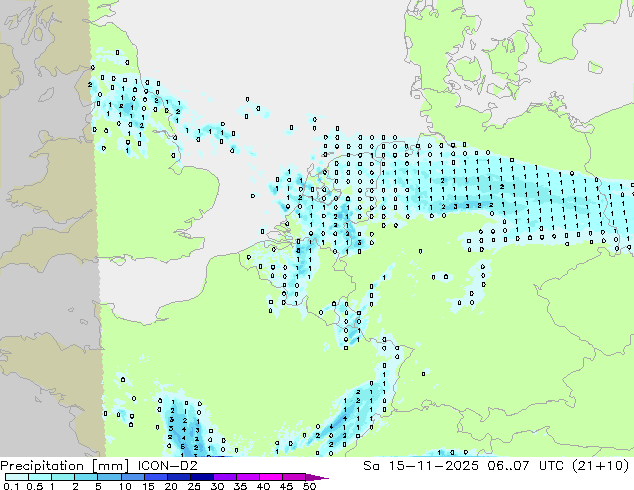Click the '(21+10)' forecast run text

pos(601,466)
